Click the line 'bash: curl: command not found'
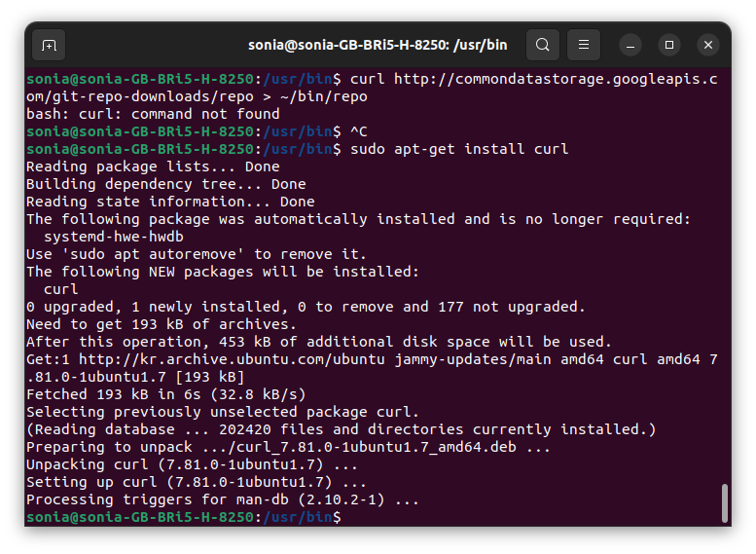 click(x=153, y=114)
